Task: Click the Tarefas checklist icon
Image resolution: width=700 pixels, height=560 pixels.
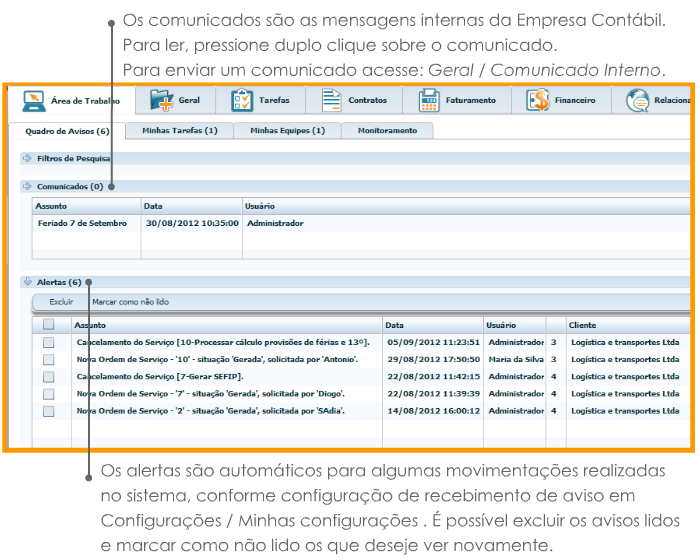Action: [x=242, y=100]
